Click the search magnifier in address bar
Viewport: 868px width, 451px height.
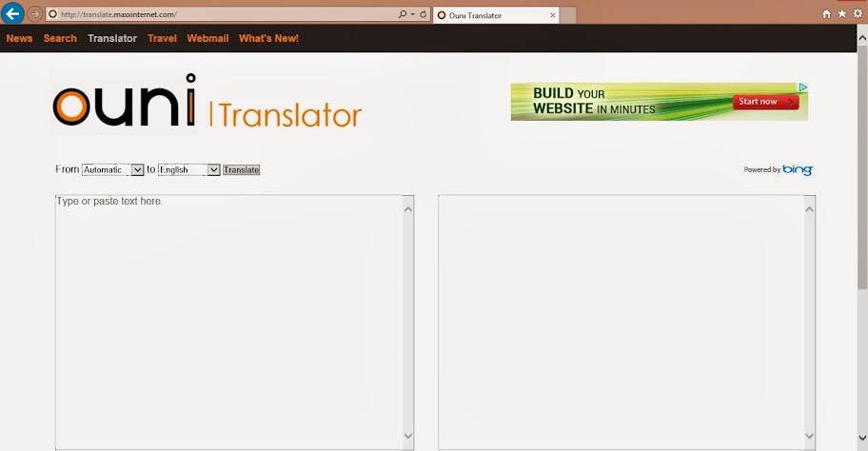(403, 14)
